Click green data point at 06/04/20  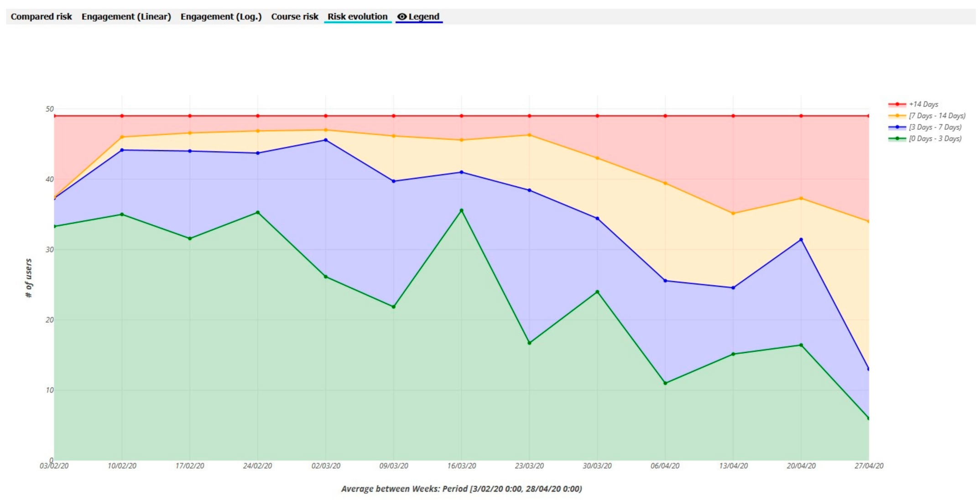coord(665,383)
